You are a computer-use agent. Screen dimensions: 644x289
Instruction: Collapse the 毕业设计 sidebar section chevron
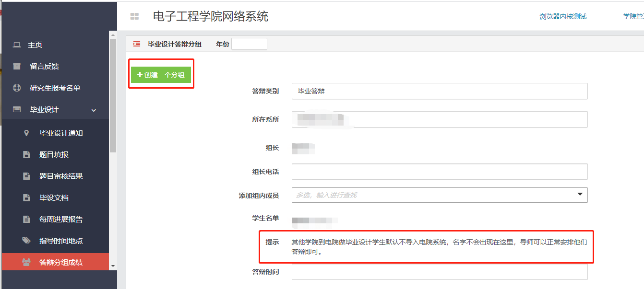point(94,110)
